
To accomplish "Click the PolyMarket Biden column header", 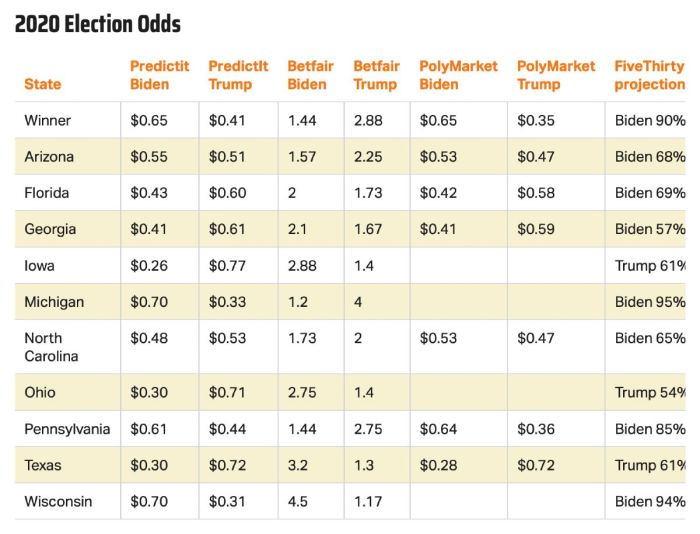I will (x=458, y=75).
